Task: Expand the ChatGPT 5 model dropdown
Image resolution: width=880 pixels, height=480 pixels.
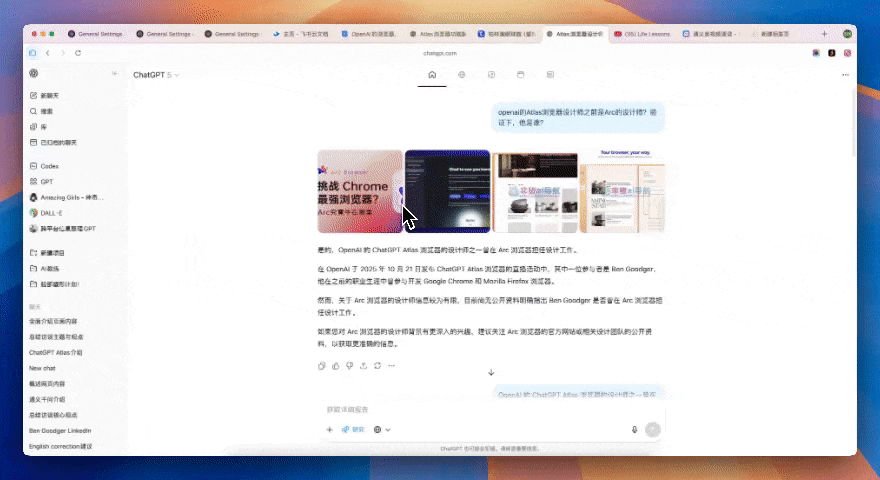Action: tap(156, 75)
